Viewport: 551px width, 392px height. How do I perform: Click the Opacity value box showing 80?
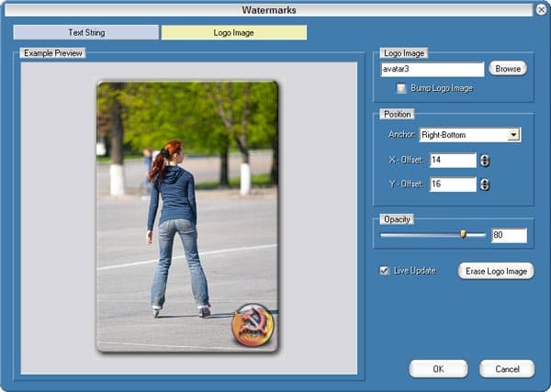509,235
